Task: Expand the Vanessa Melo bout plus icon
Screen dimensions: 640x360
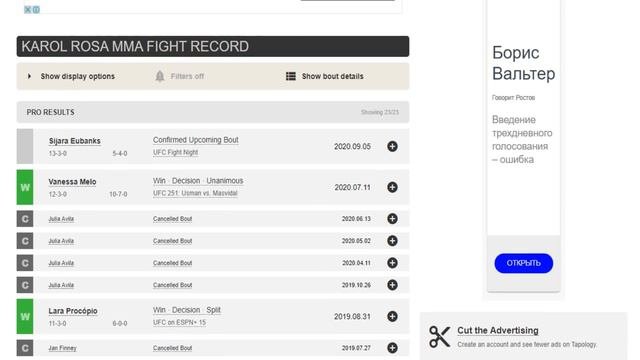Action: click(x=392, y=187)
